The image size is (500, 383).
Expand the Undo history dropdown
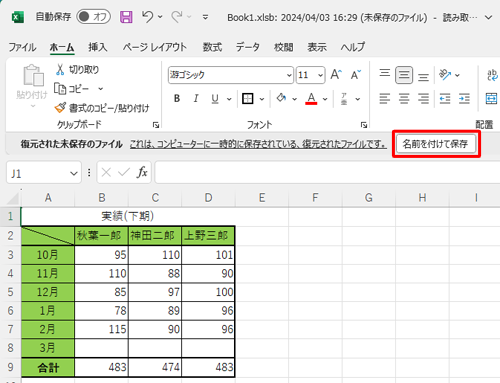(160, 17)
